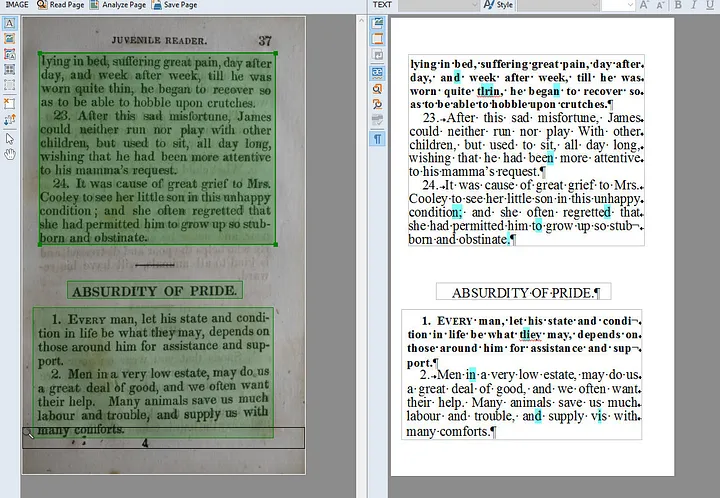Image resolution: width=720 pixels, height=498 pixels.
Task: Select the ABSURDITY OF PRIDE area in image
Action: 155,290
